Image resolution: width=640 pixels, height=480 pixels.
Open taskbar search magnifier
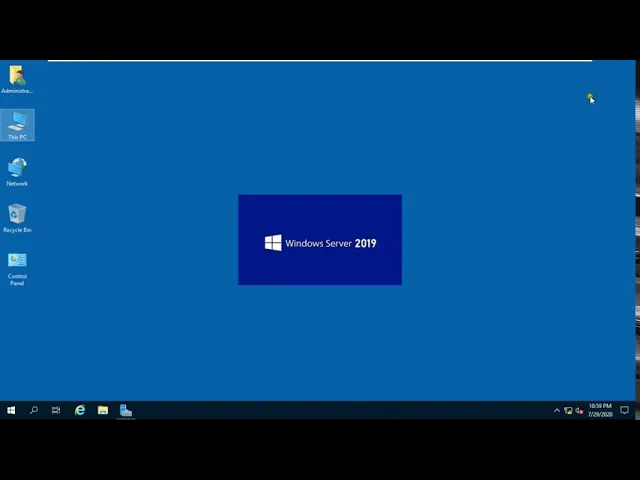click(x=34, y=410)
